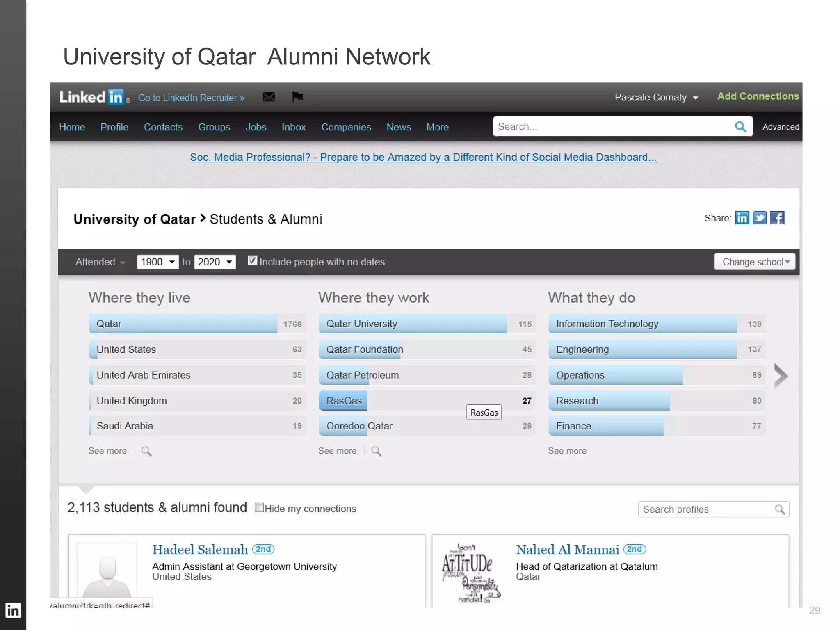Viewport: 840px width, 630px height.
Task: Search companies magnifier under Where they work
Action: (x=376, y=451)
